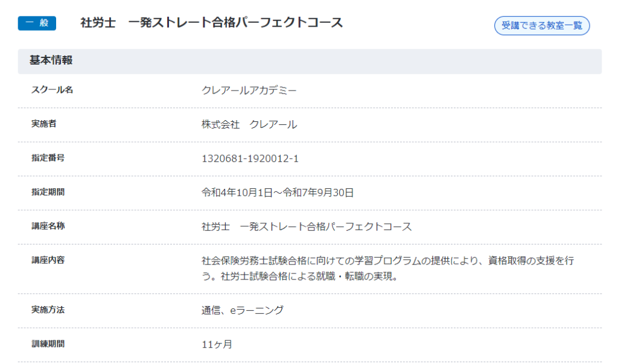The image size is (618, 364).
Task: Click the 講座内容 row label
Action: [x=48, y=260]
